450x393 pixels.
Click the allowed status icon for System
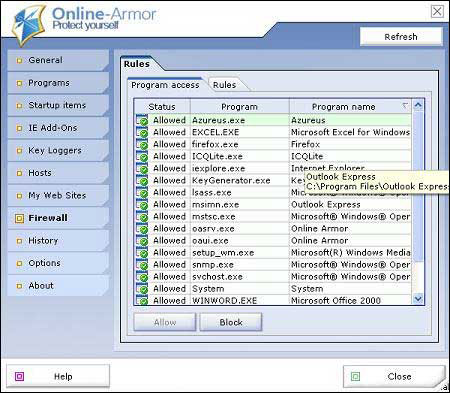[142, 288]
